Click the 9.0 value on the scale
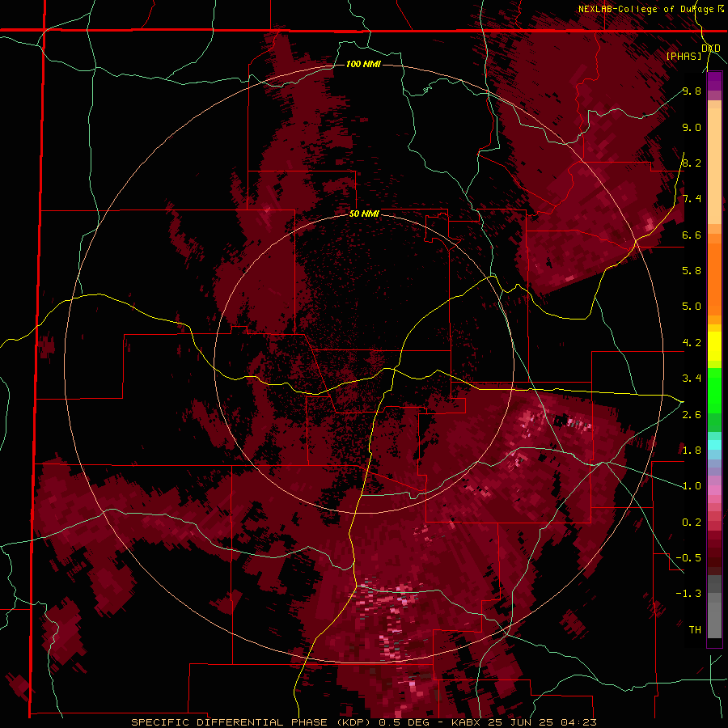 (x=692, y=128)
